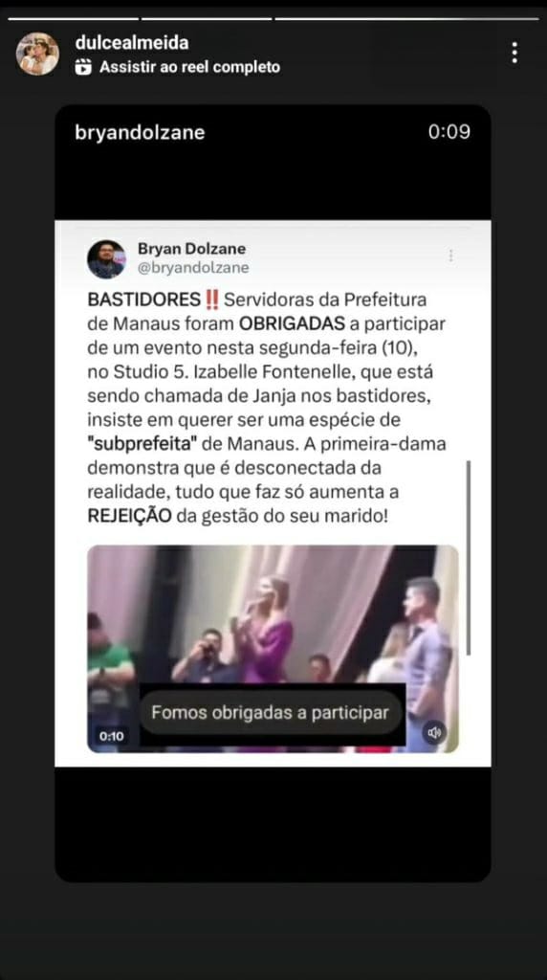Tap the reels icon beside Assistir ao reel
547x980 pixels.
83,67
